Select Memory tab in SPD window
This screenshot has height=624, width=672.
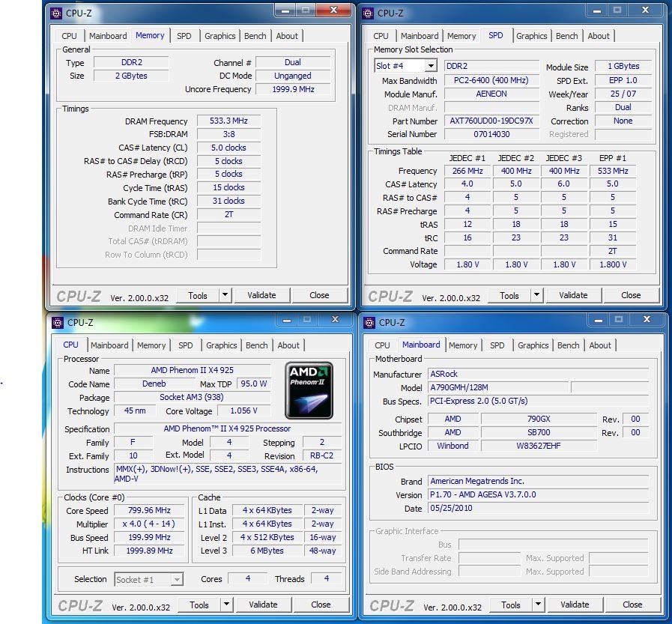click(x=461, y=36)
